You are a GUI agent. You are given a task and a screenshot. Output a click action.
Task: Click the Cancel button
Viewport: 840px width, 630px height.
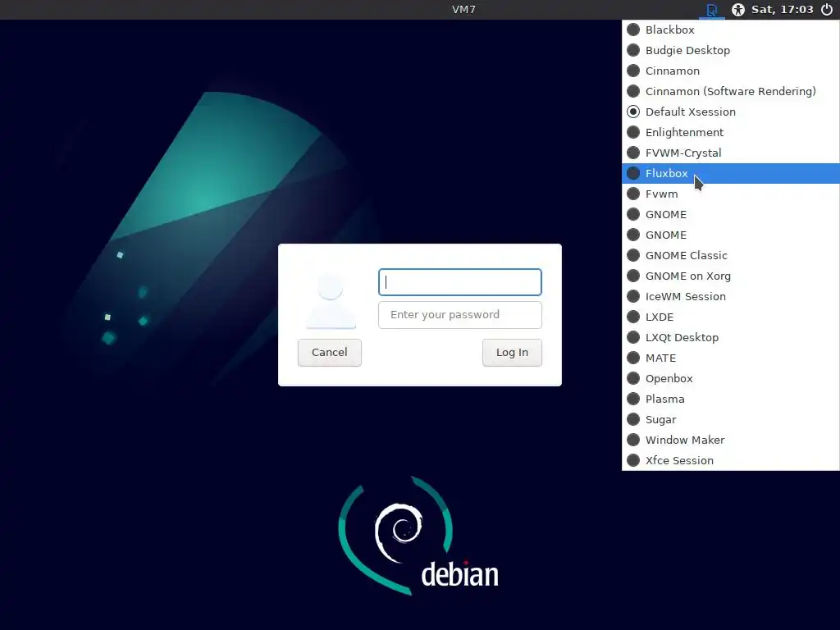click(330, 353)
